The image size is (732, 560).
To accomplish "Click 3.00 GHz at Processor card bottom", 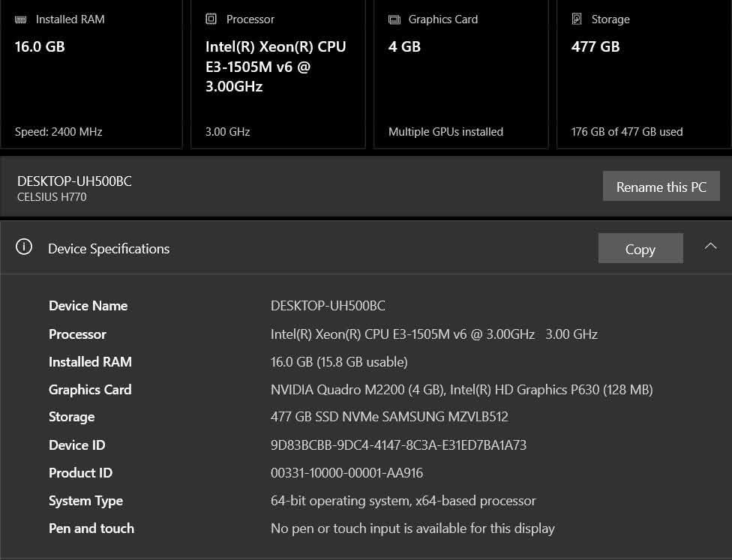I will click(228, 132).
